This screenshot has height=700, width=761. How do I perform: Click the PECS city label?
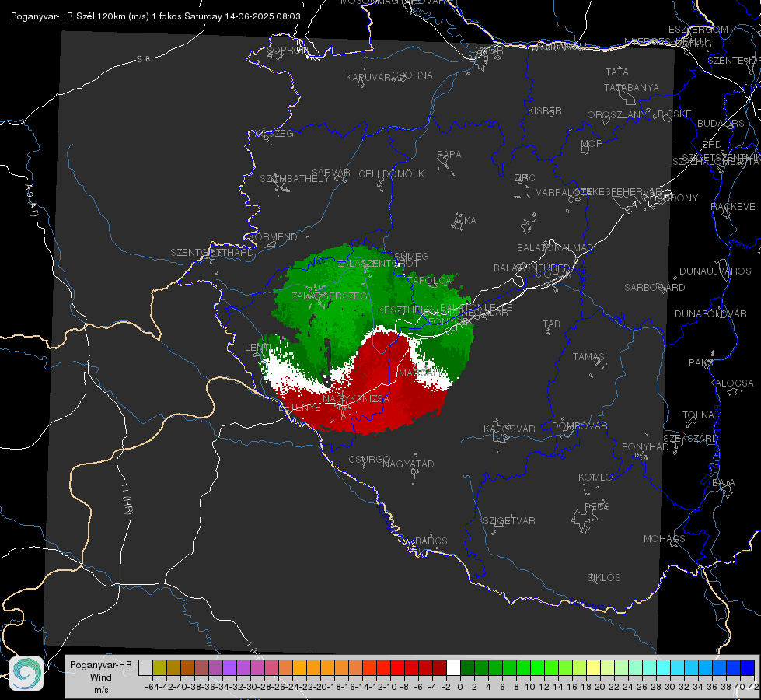(597, 506)
